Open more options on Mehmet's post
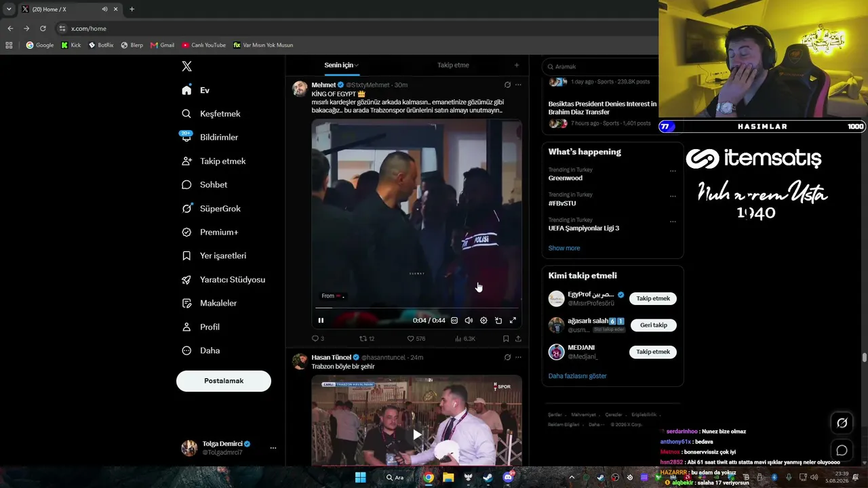The height and width of the screenshot is (488, 868). click(x=518, y=85)
